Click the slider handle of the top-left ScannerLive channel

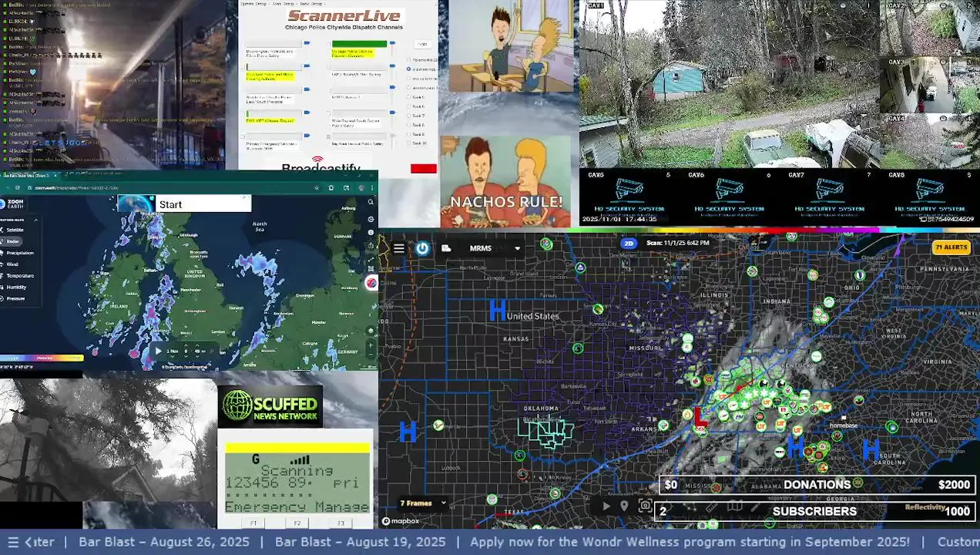tap(307, 44)
